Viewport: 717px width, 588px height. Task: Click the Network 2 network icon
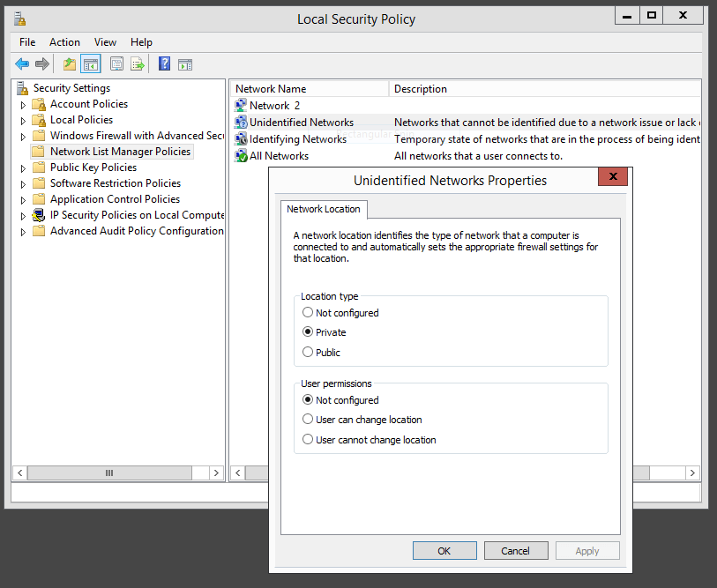point(241,105)
